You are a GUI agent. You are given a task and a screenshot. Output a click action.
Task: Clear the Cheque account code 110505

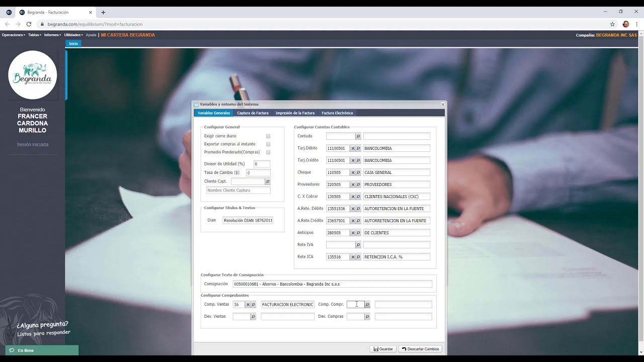[x=353, y=172]
